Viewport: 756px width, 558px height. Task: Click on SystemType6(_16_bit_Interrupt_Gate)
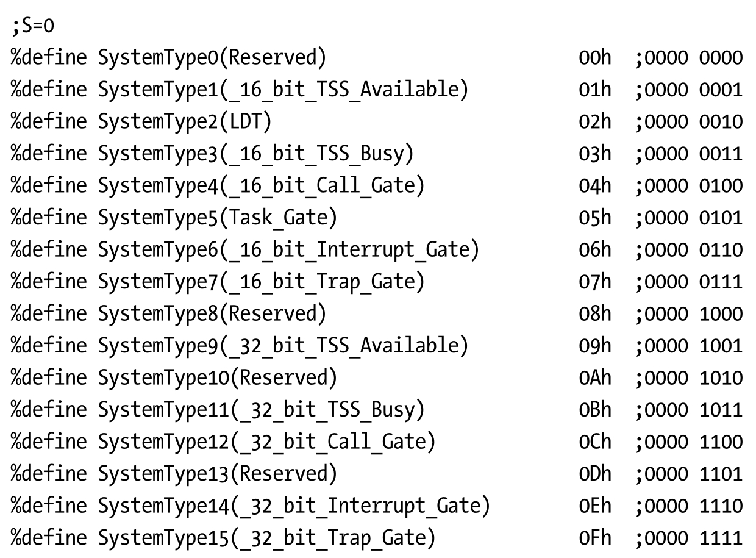(288, 249)
